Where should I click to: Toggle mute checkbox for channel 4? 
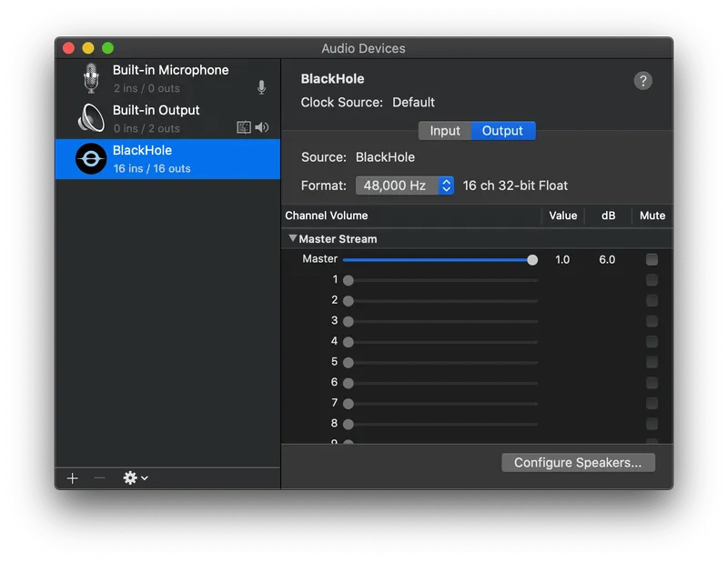(x=652, y=342)
